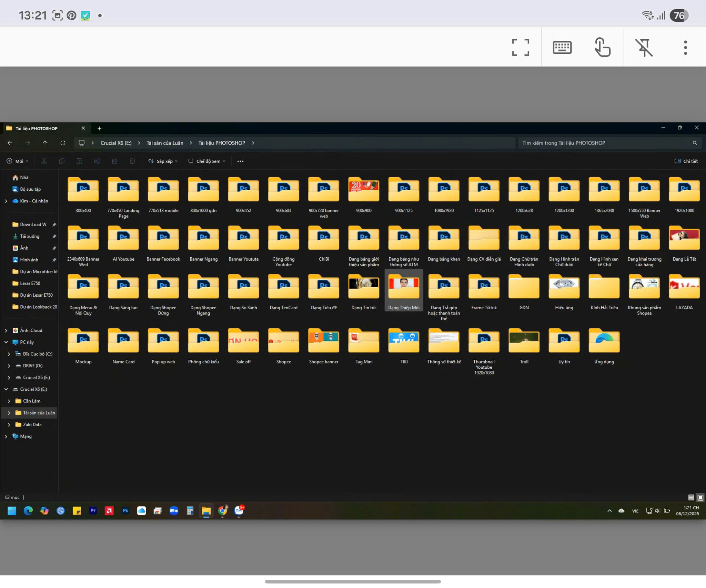This screenshot has height=588, width=706.
Task: Open the Chế độ xem view dropdown
Action: point(207,161)
